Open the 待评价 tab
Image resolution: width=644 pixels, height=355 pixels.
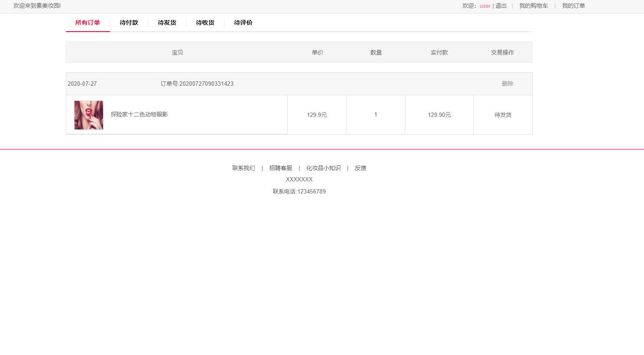pos(243,23)
